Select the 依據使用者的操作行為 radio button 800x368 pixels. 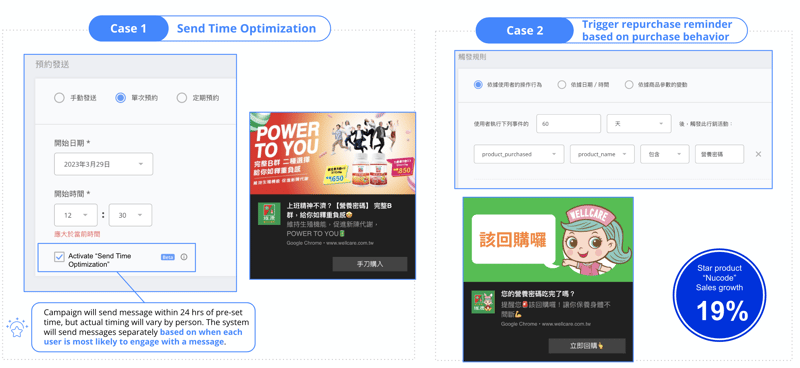[x=478, y=85]
